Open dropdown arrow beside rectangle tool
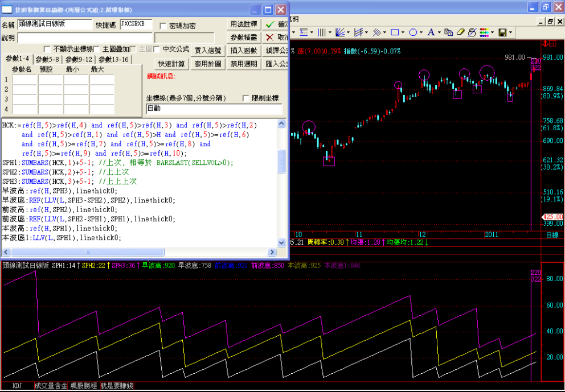The image size is (565, 392). pyautogui.click(x=403, y=32)
